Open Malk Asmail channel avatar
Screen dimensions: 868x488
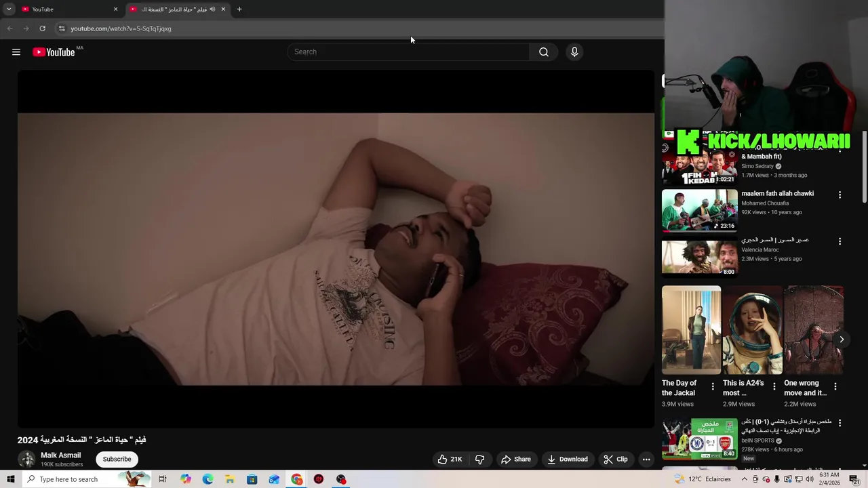26,460
